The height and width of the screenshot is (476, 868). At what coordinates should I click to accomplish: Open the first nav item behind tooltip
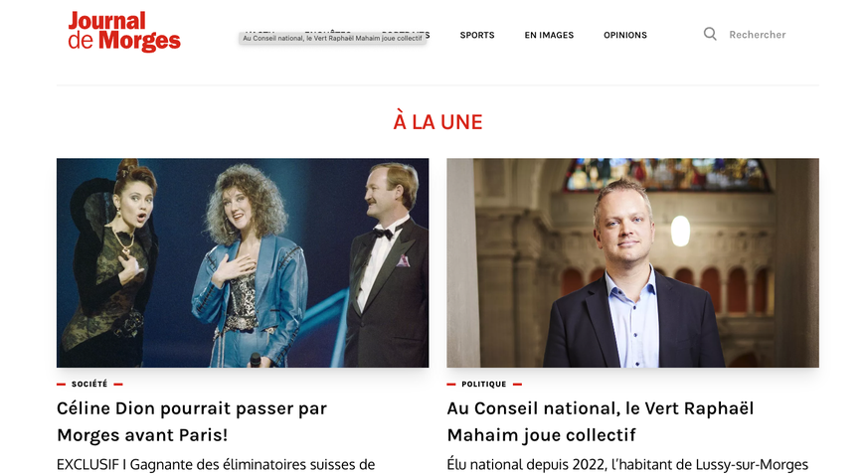[x=260, y=31]
